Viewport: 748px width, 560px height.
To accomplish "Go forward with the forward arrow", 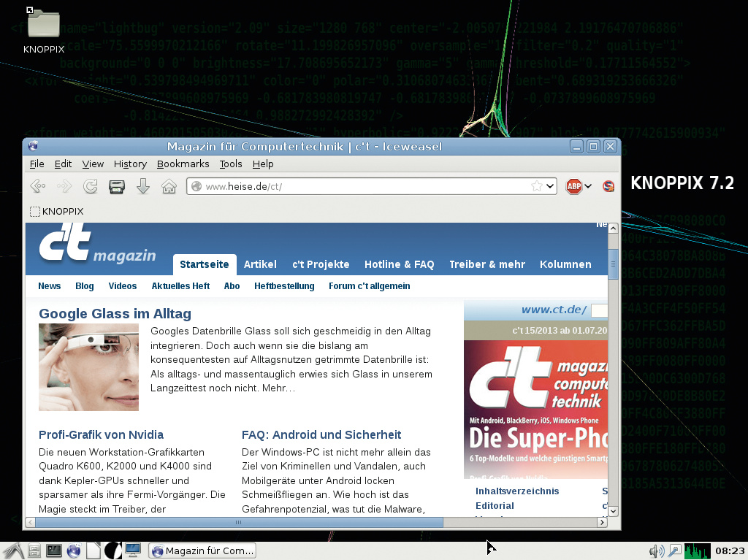I will coord(64,186).
